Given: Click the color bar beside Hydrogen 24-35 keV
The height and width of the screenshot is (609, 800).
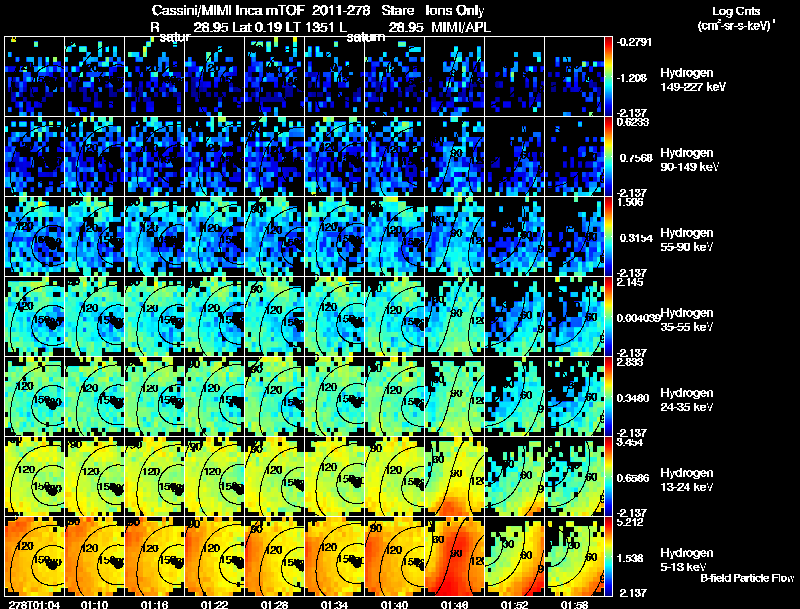Looking at the screenshot, I should coord(608,397).
